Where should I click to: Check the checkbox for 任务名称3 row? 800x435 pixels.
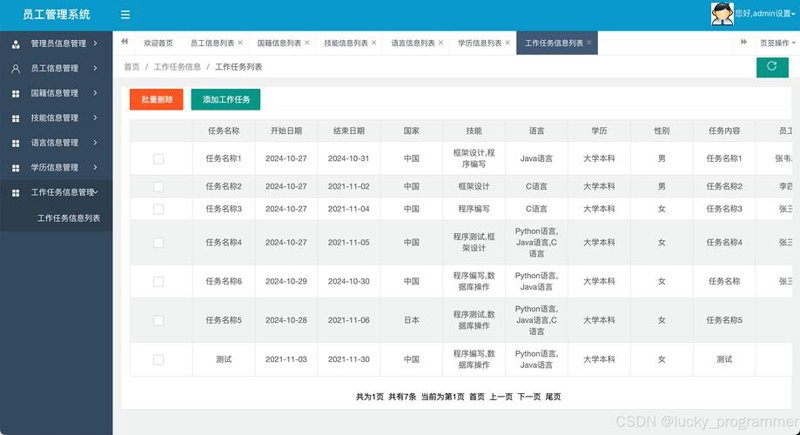tap(159, 209)
